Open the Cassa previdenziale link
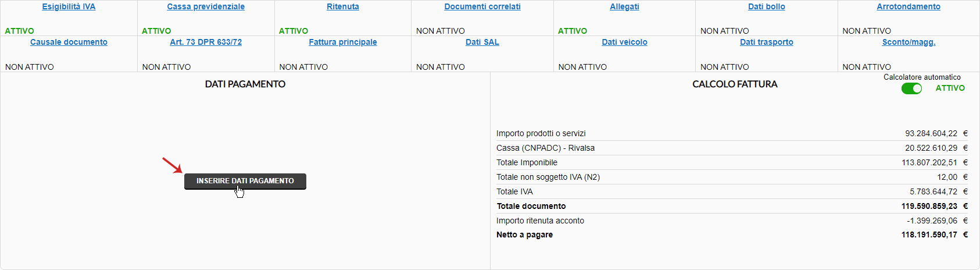980x270 pixels. (206, 7)
